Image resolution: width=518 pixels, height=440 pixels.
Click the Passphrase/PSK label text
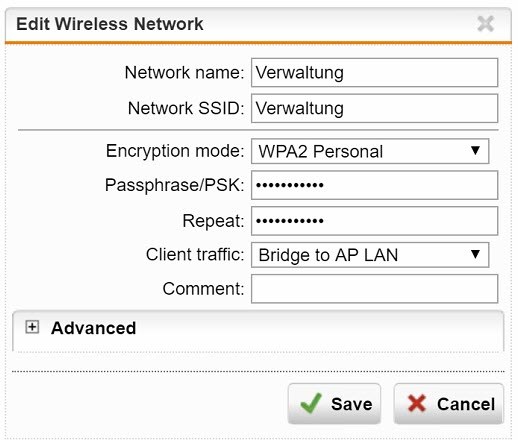point(174,185)
